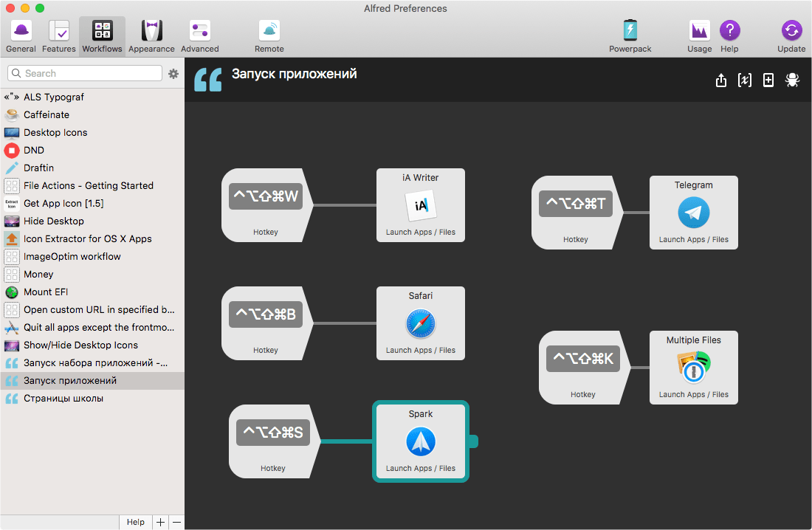Select File Actions - Getting Started workflow
Image resolution: width=812 pixels, height=530 pixels.
click(92, 185)
